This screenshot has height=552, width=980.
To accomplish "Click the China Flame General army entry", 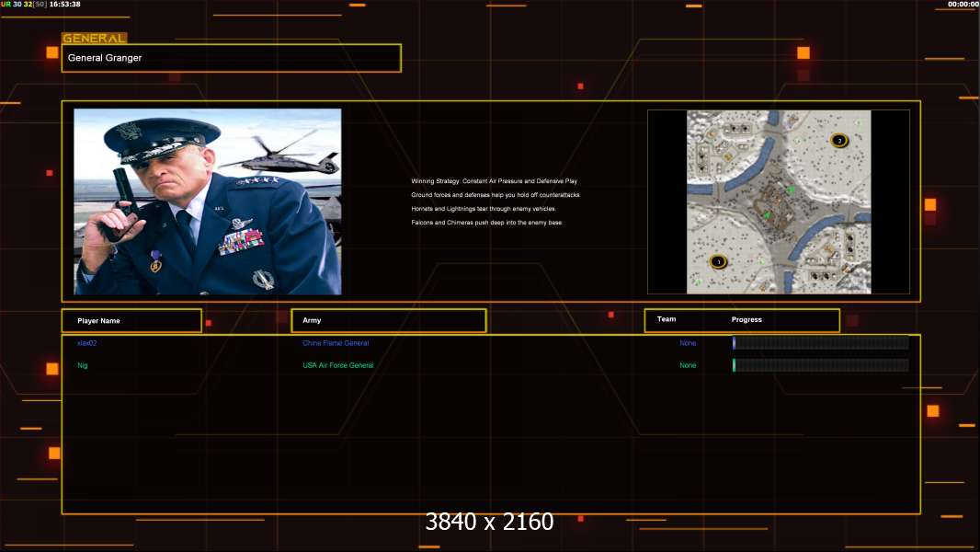I will 336,343.
